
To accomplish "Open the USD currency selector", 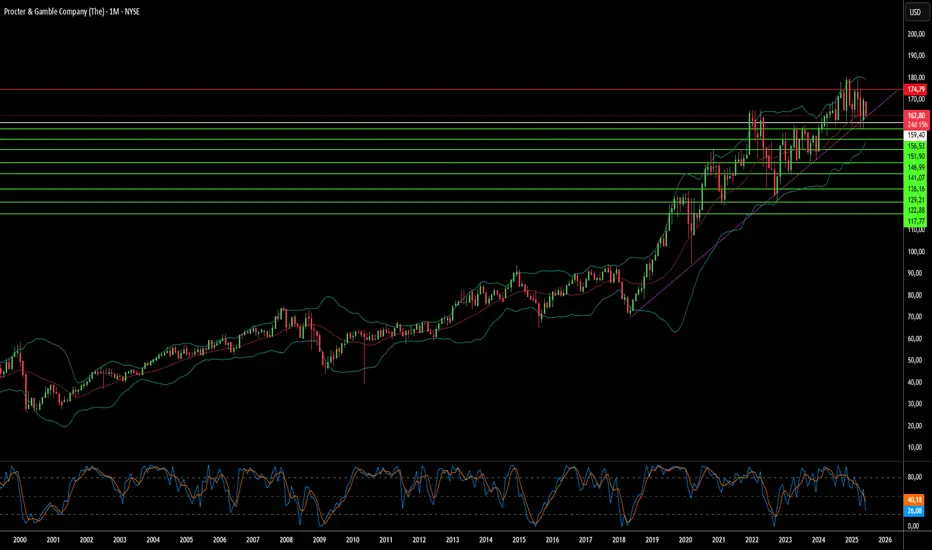I will [x=915, y=12].
